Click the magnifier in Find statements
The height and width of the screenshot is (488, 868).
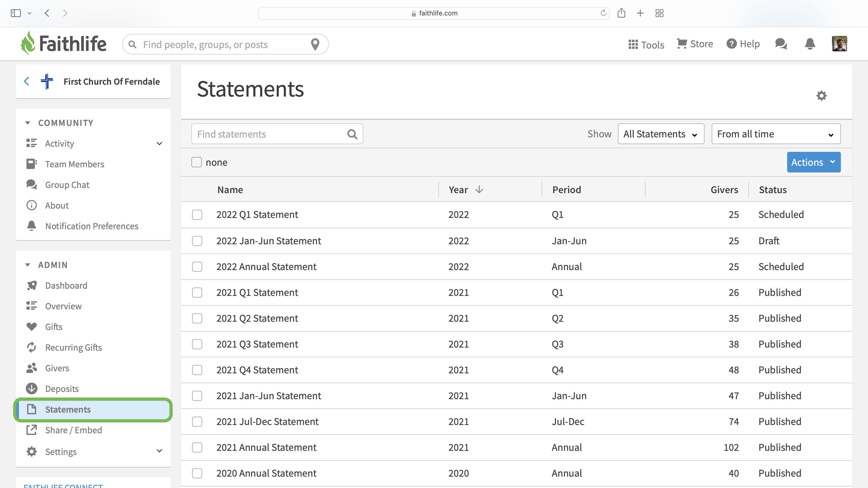click(x=352, y=134)
